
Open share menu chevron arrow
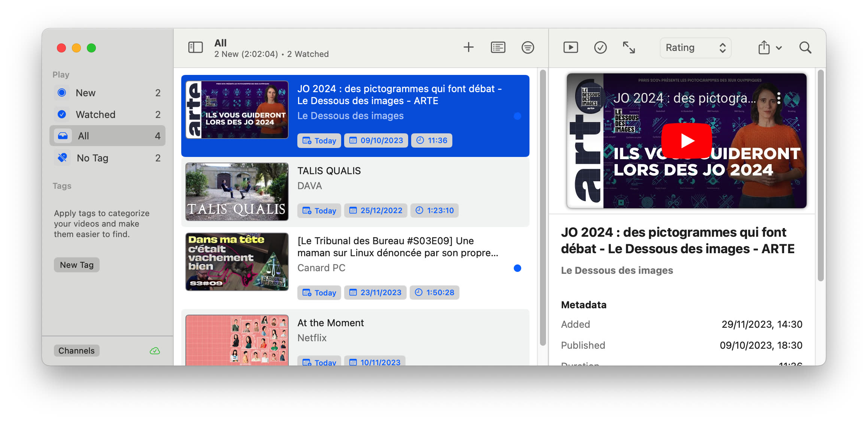pyautogui.click(x=779, y=48)
